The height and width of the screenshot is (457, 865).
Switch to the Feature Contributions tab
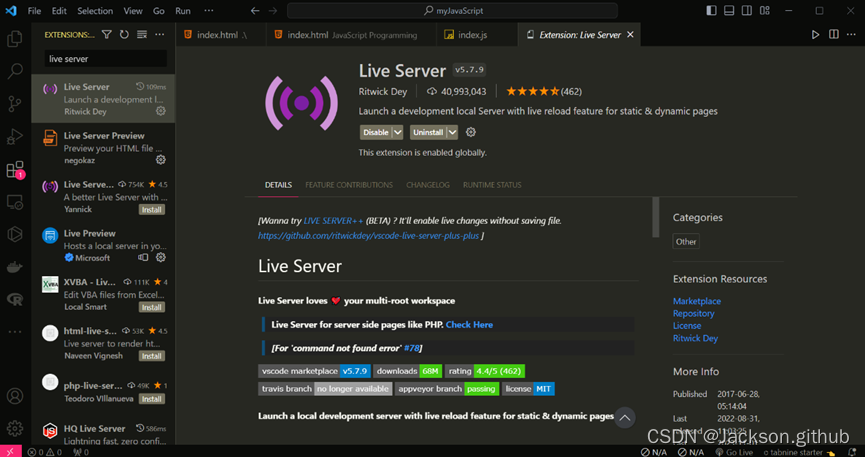(x=349, y=185)
